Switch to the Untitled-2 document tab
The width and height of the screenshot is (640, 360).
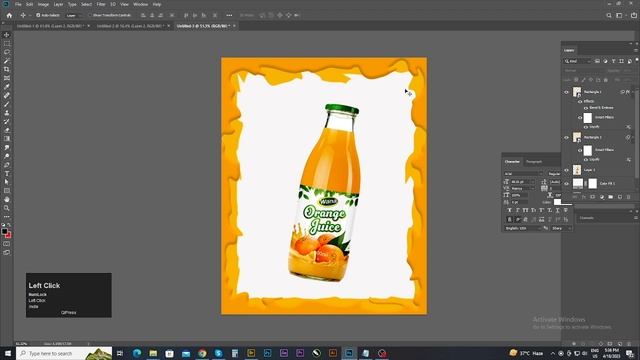point(131,26)
